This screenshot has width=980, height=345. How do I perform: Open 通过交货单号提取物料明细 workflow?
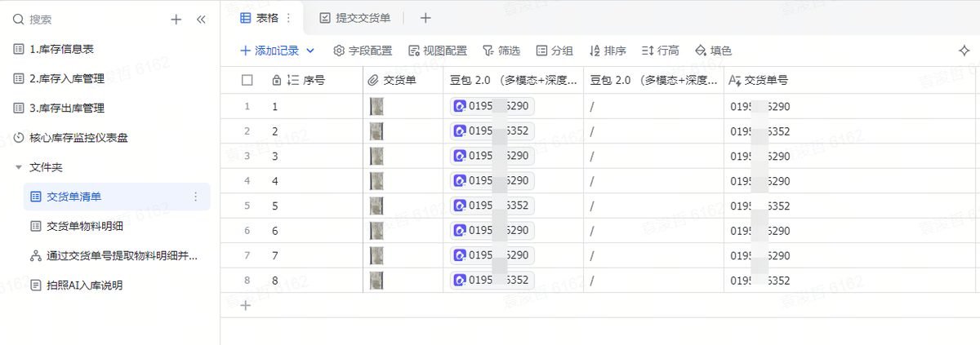[114, 256]
